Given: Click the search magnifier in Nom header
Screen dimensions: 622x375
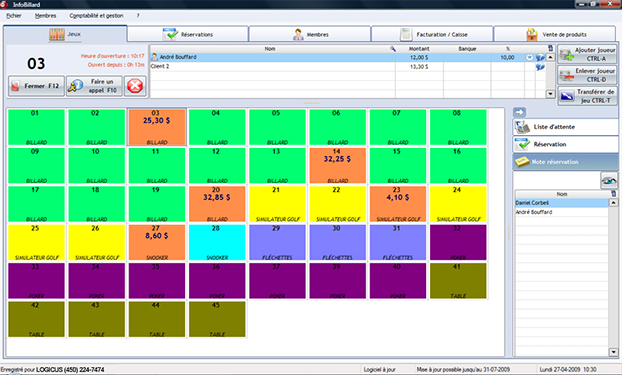Looking at the screenshot, I should [392, 48].
